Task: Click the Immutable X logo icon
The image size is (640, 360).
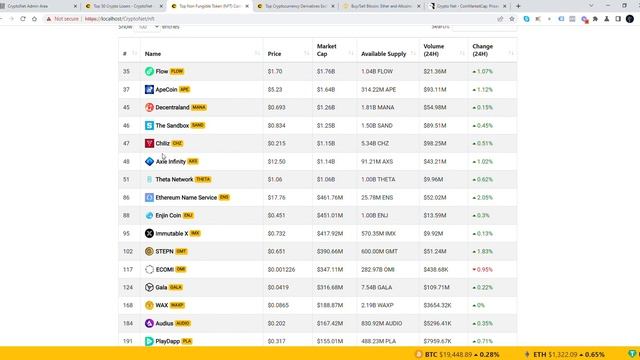Action: pos(149,233)
